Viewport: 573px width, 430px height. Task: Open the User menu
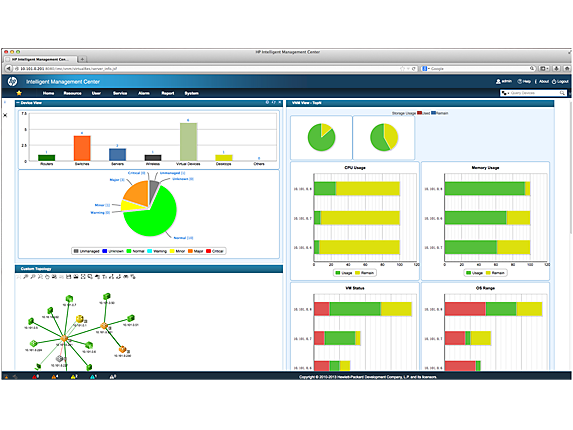[x=96, y=93]
